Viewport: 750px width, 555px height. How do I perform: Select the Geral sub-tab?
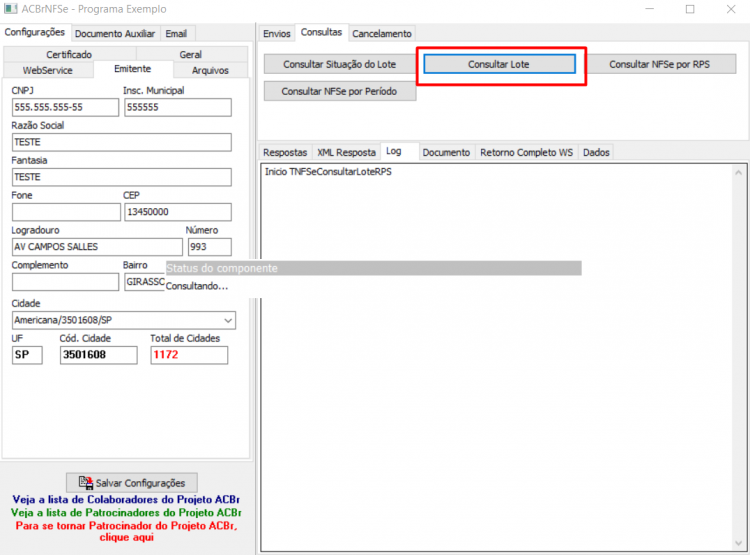(191, 54)
